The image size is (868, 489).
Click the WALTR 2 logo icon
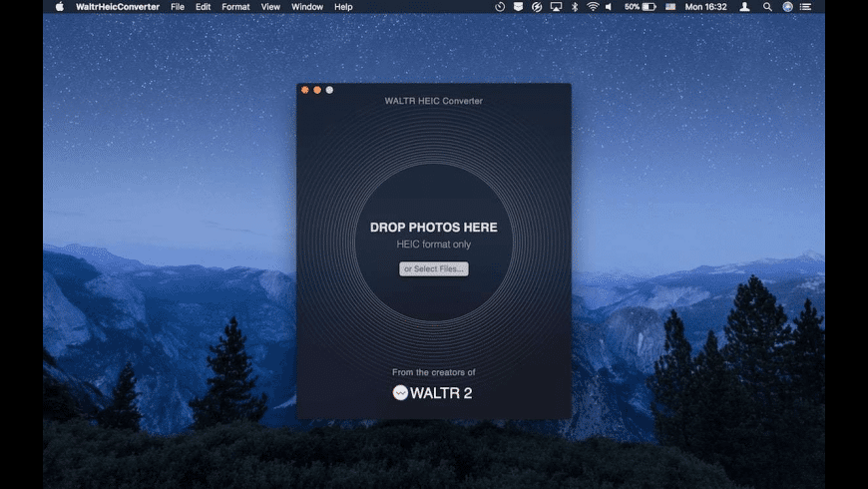click(x=400, y=393)
